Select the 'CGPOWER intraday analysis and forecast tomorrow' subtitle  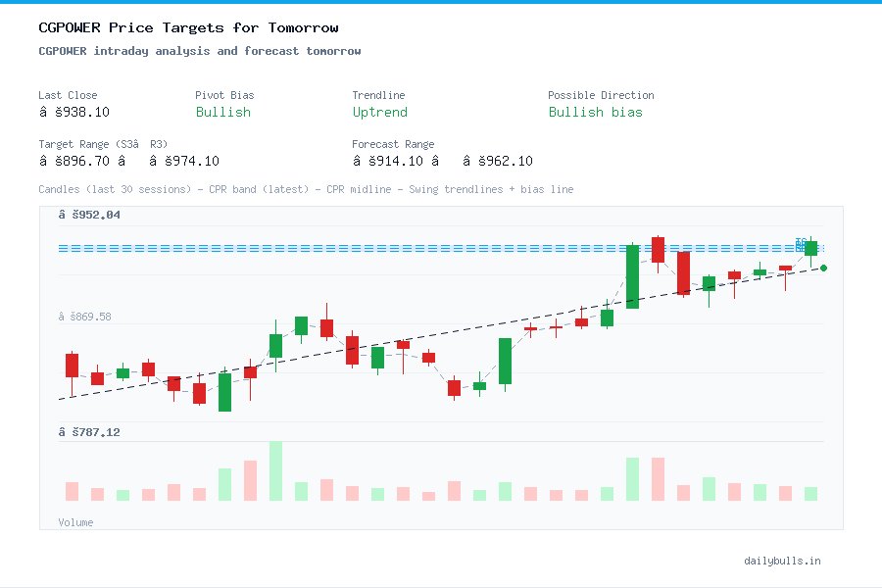(x=200, y=51)
